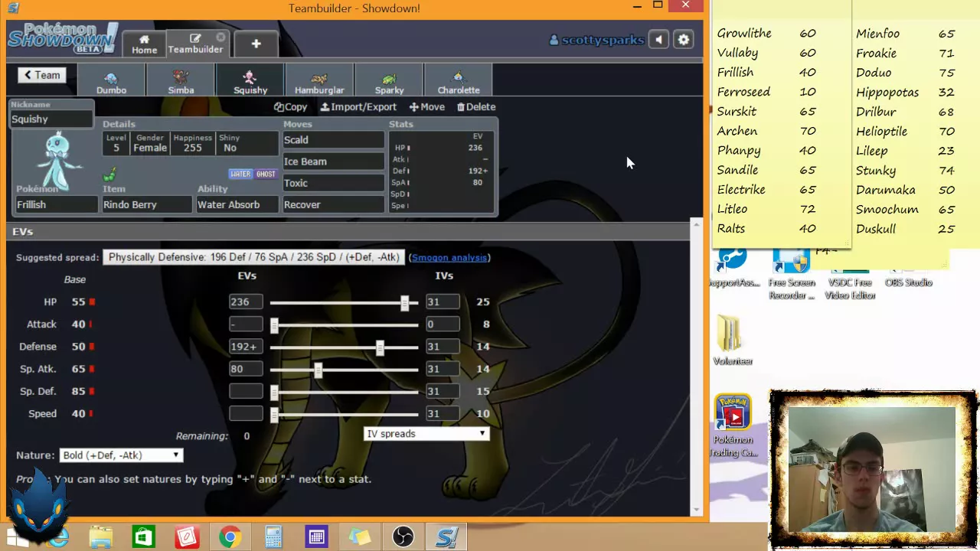Click the Defense EV slider handle

pos(380,347)
